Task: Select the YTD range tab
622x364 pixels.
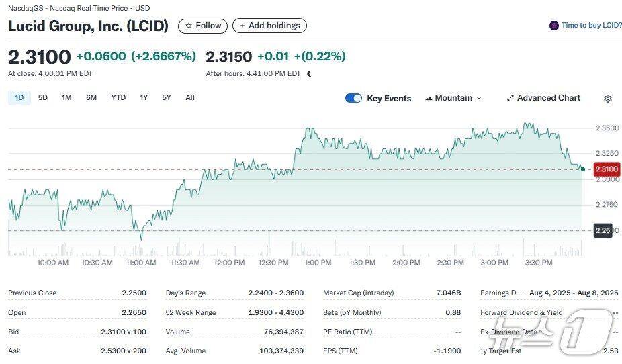Action: point(118,97)
